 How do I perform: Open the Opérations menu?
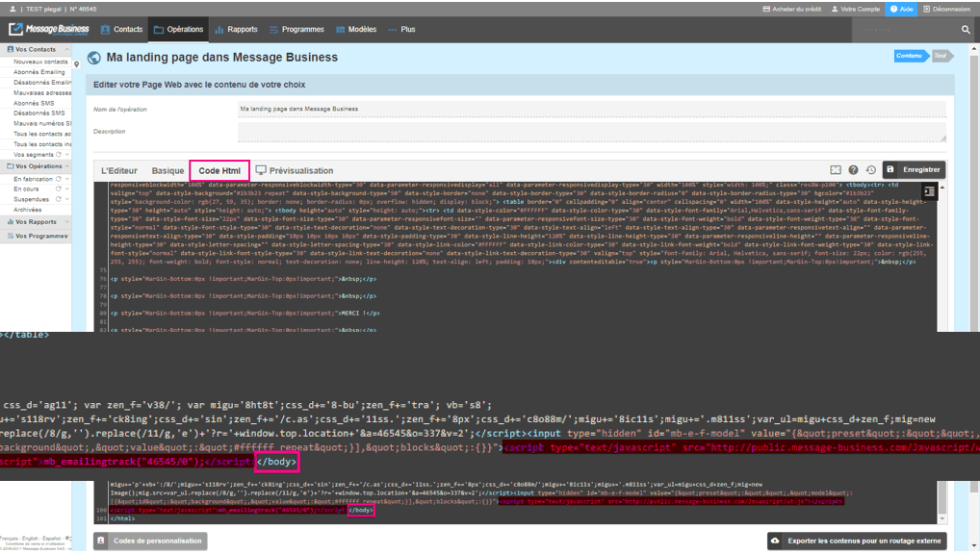179,30
